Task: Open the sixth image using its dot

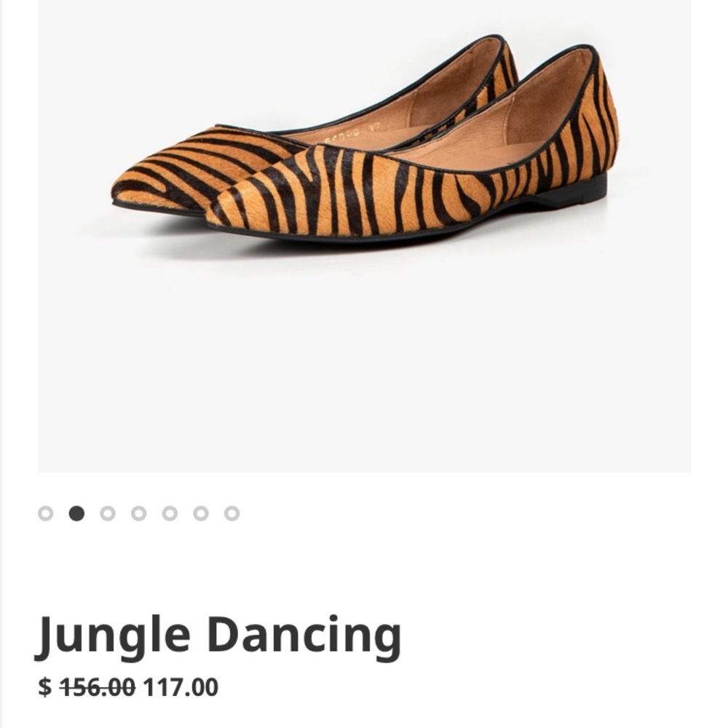Action: [x=201, y=514]
